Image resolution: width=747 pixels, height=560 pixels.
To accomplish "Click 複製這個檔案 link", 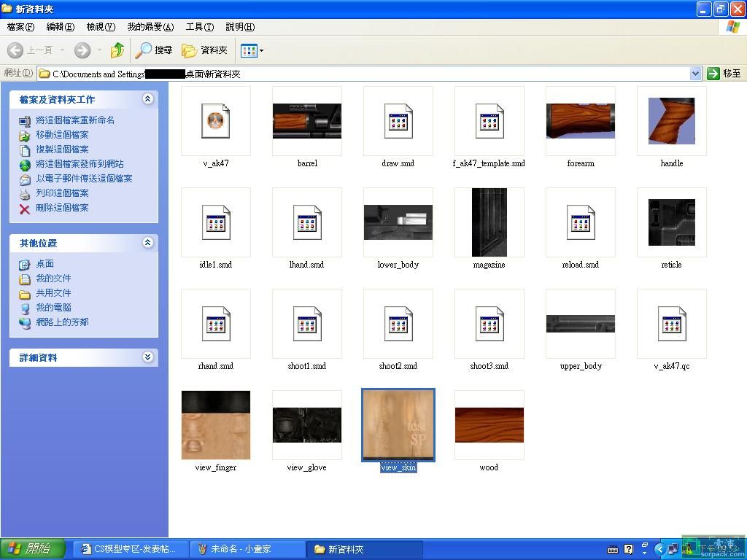I will (63, 149).
